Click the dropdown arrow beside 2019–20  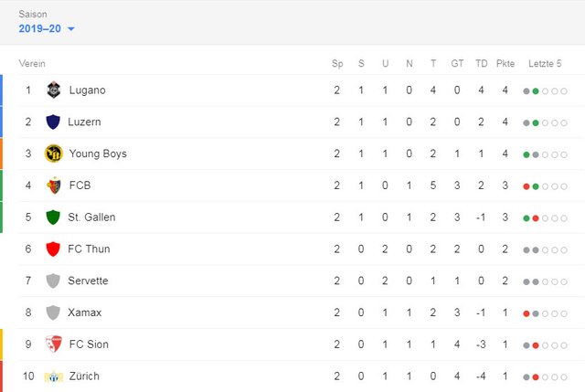(71, 29)
